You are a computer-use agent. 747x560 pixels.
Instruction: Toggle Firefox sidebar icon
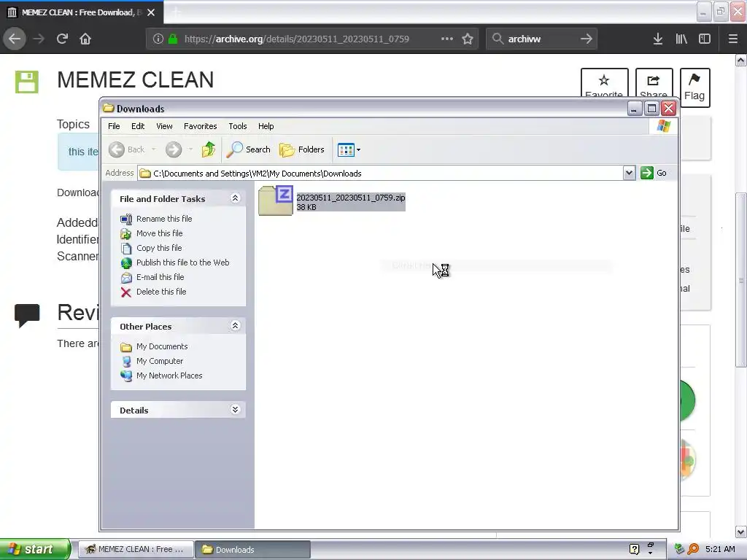[x=705, y=39]
